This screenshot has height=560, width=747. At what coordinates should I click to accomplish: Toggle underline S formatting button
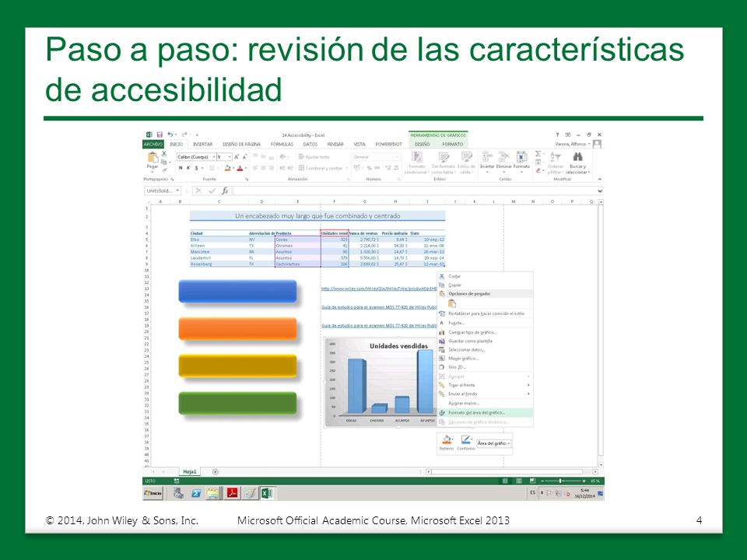point(196,168)
